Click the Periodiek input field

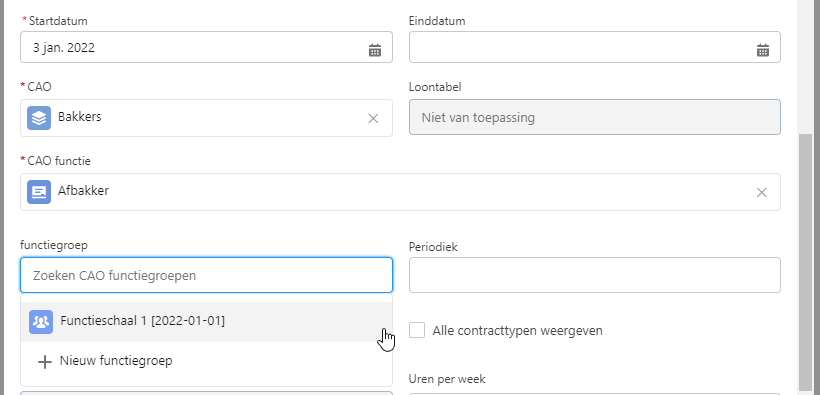[x=595, y=275]
